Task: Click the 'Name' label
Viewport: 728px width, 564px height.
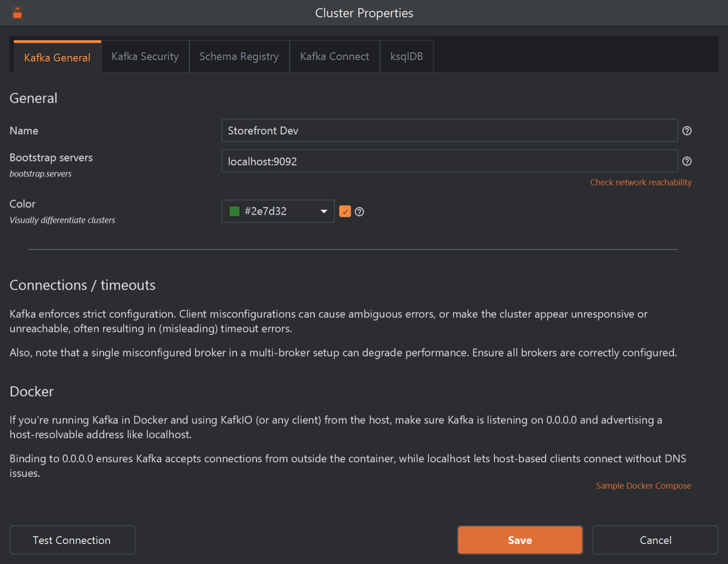Action: pyautogui.click(x=24, y=131)
